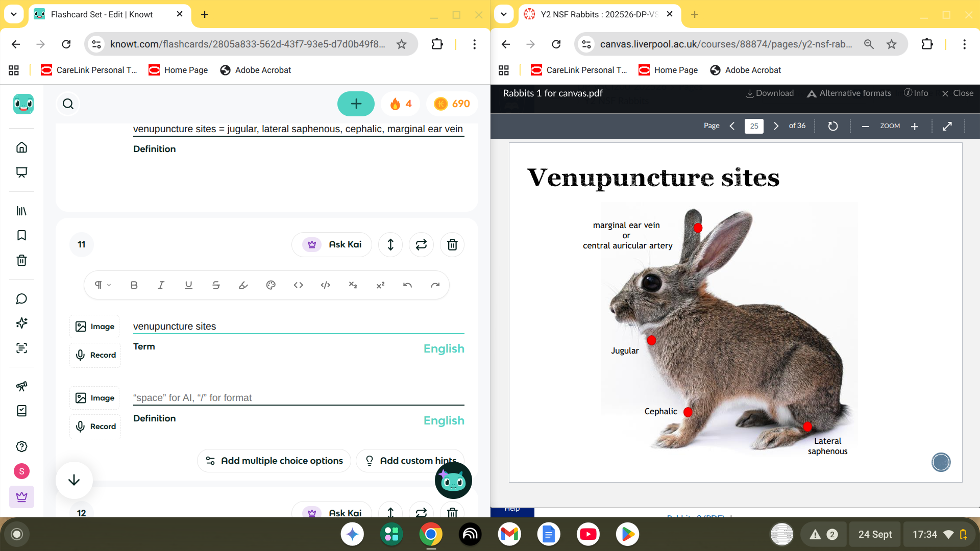Change Term language from English
This screenshot has width=980, height=551.
pyautogui.click(x=444, y=349)
